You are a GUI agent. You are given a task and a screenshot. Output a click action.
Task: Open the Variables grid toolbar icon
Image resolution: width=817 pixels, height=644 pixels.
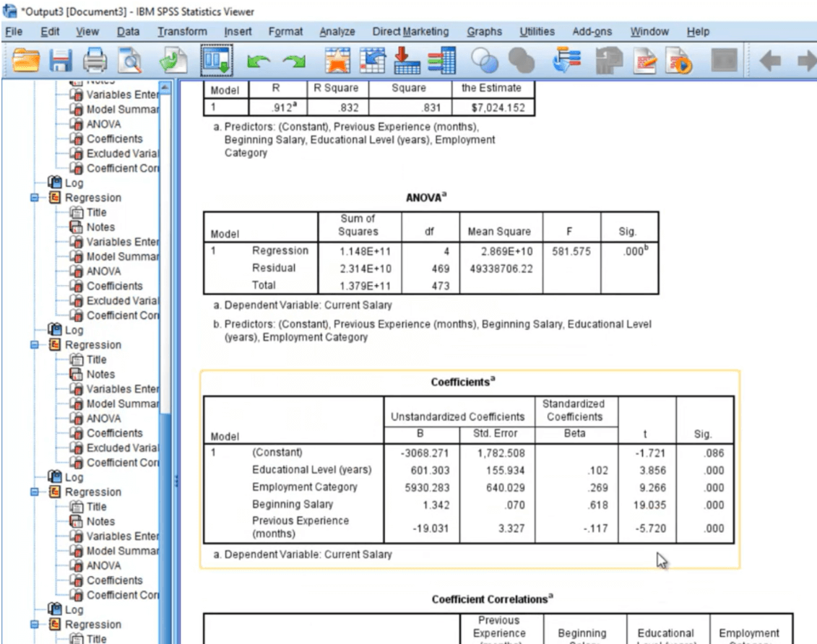pyautogui.click(x=442, y=61)
